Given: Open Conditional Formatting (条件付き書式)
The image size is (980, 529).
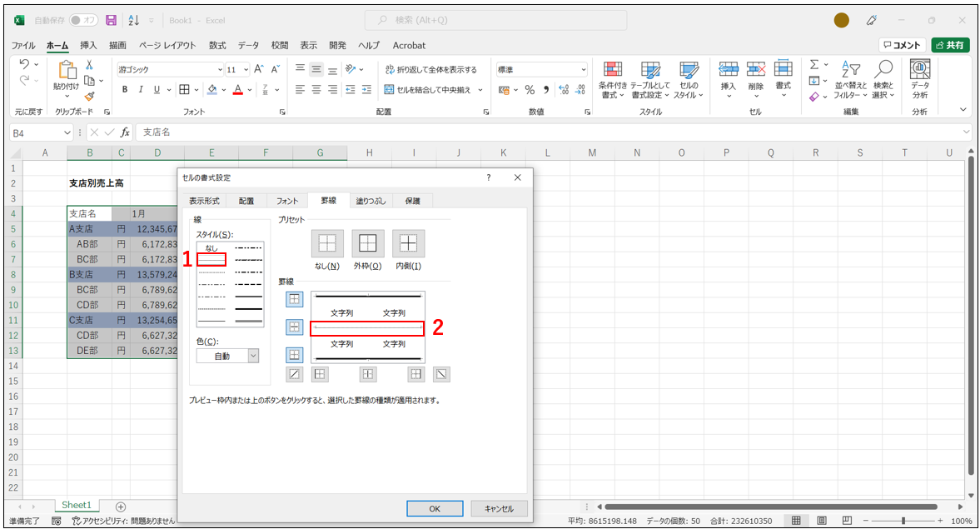Looking at the screenshot, I should [x=613, y=80].
